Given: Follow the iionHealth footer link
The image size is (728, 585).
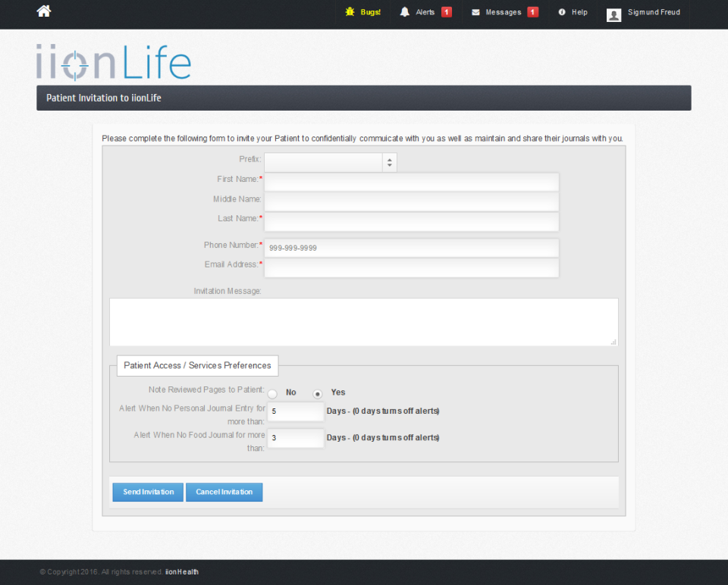Looking at the screenshot, I should [x=182, y=572].
